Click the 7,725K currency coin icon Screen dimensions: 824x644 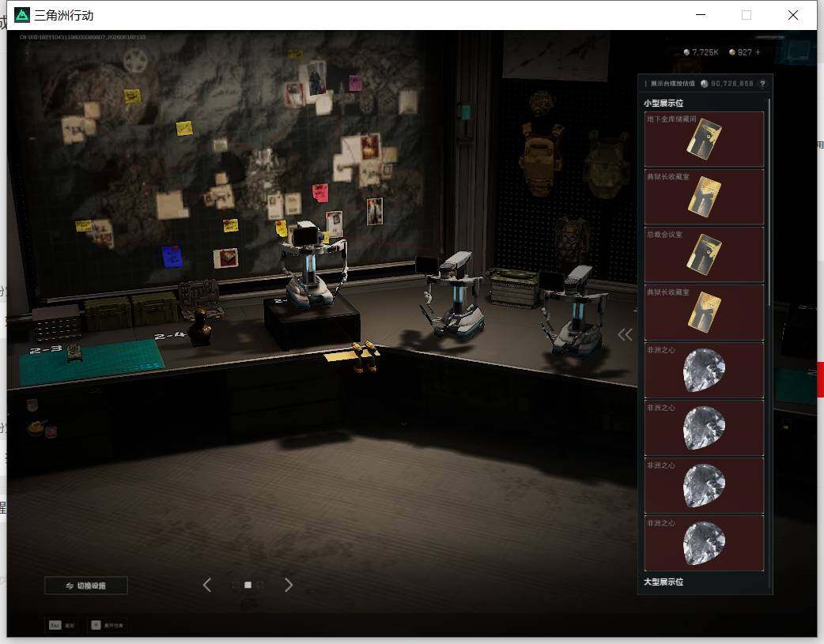pos(686,52)
